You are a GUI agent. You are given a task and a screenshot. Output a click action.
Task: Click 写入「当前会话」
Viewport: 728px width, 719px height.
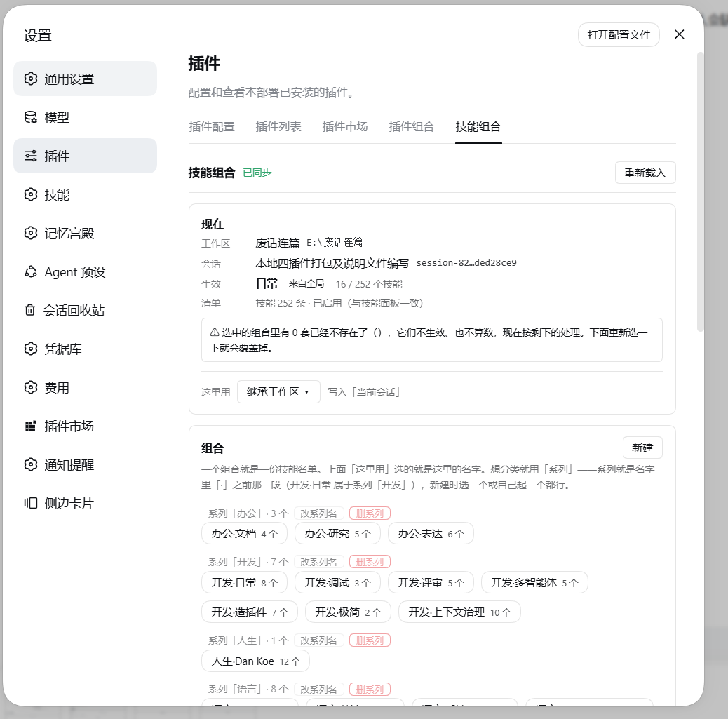tap(365, 393)
